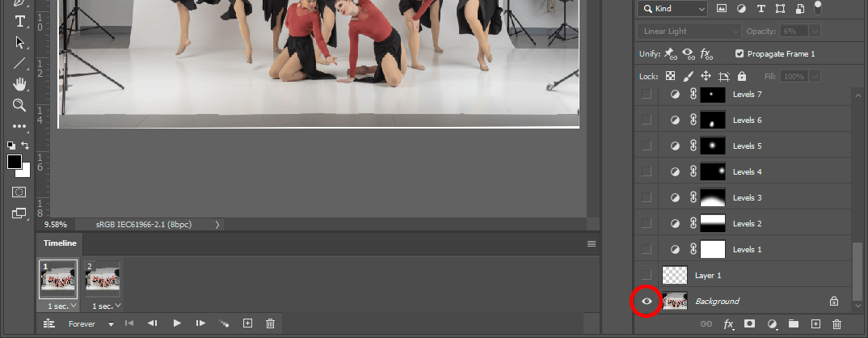Show the Levels 7 layer visibility
Image resolution: width=868 pixels, height=338 pixels.
pos(647,95)
